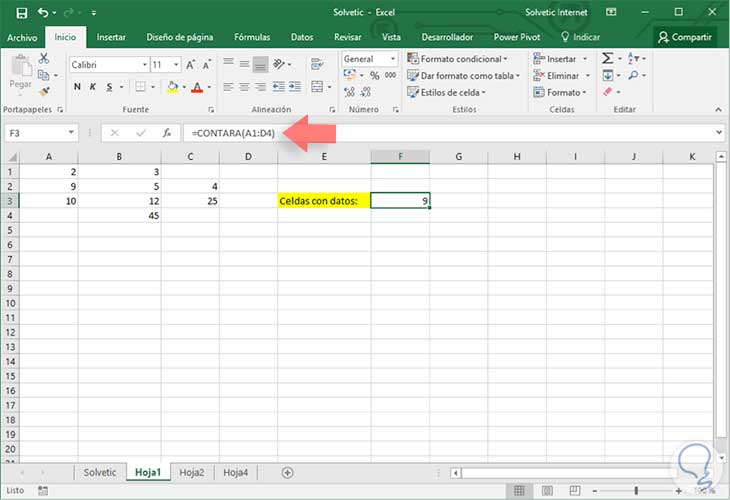This screenshot has width=730, height=500.
Task: Increase font size with the larger A
Action: click(190, 65)
